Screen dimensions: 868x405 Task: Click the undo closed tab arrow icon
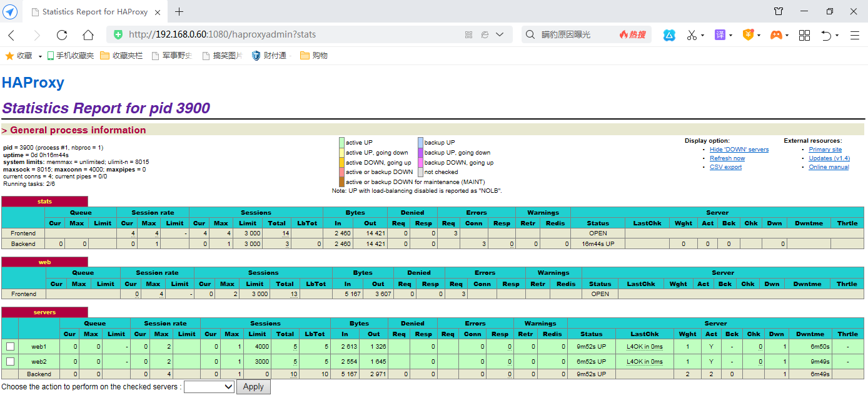click(827, 35)
